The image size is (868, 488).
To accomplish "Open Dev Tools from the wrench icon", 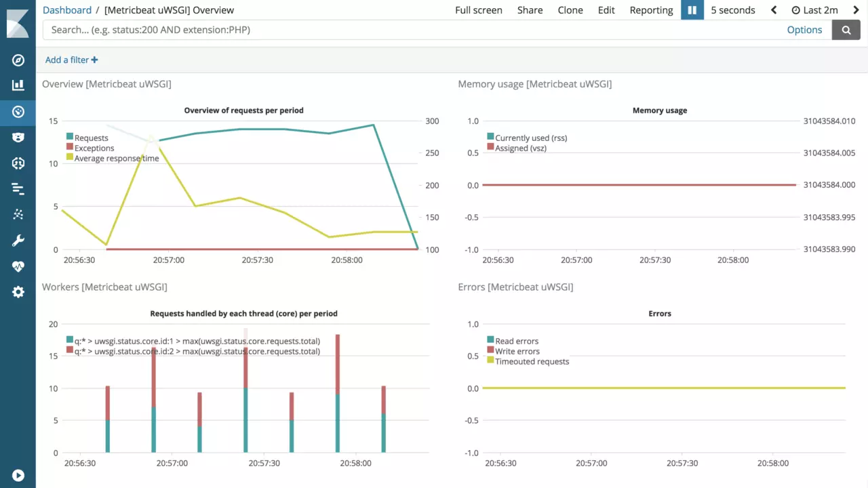I will point(18,241).
